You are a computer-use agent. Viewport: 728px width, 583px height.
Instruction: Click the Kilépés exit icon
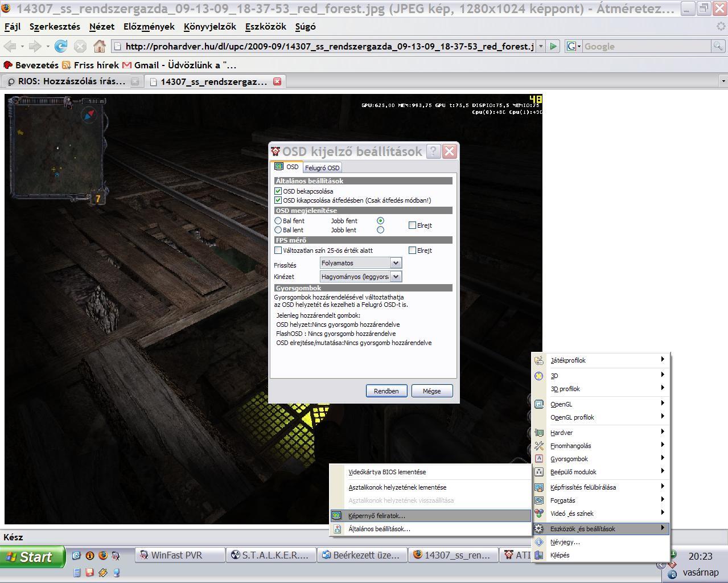(x=539, y=555)
